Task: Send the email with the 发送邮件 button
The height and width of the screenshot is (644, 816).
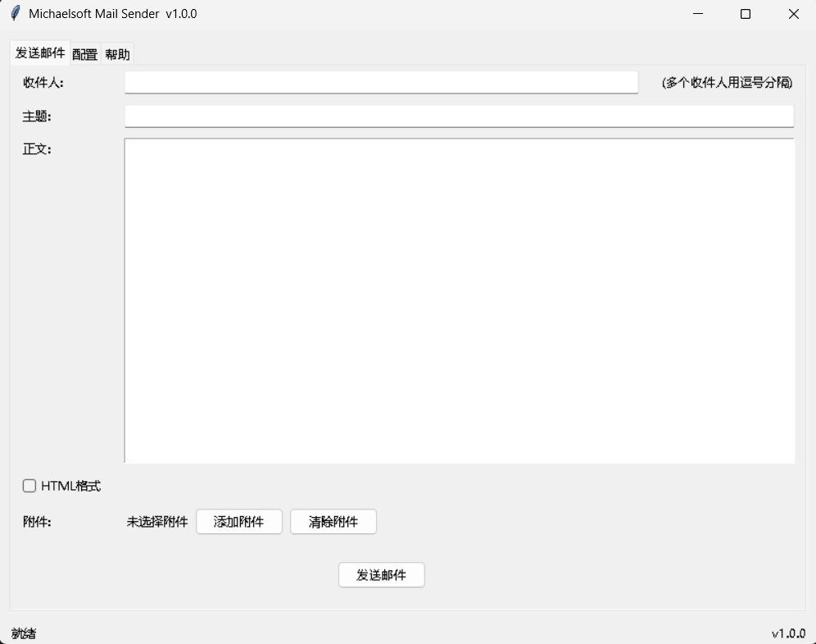Action: (382, 574)
